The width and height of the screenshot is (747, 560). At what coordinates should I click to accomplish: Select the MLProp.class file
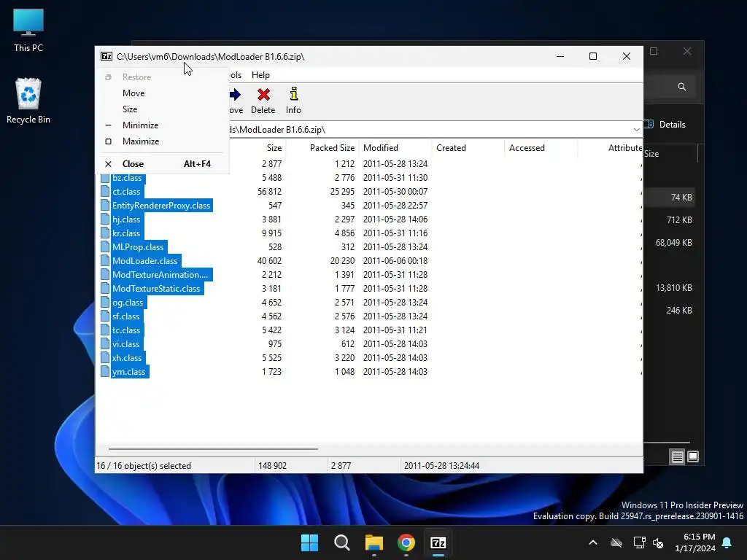coord(138,246)
